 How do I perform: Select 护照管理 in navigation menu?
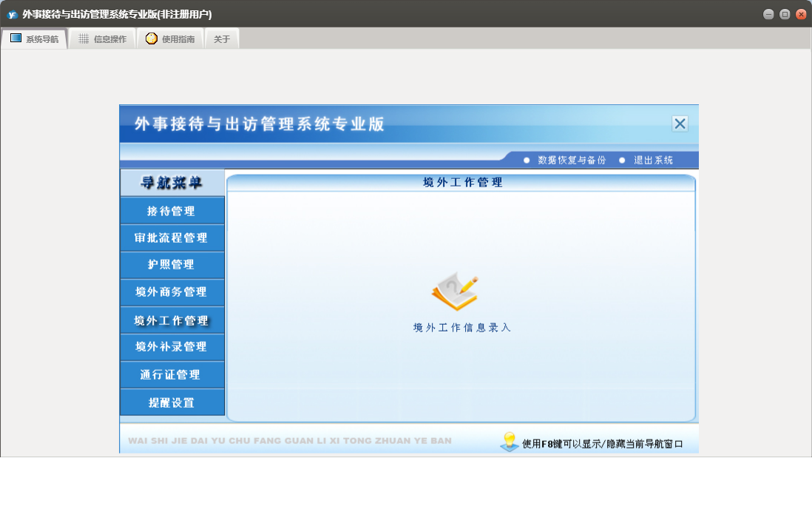point(172,265)
